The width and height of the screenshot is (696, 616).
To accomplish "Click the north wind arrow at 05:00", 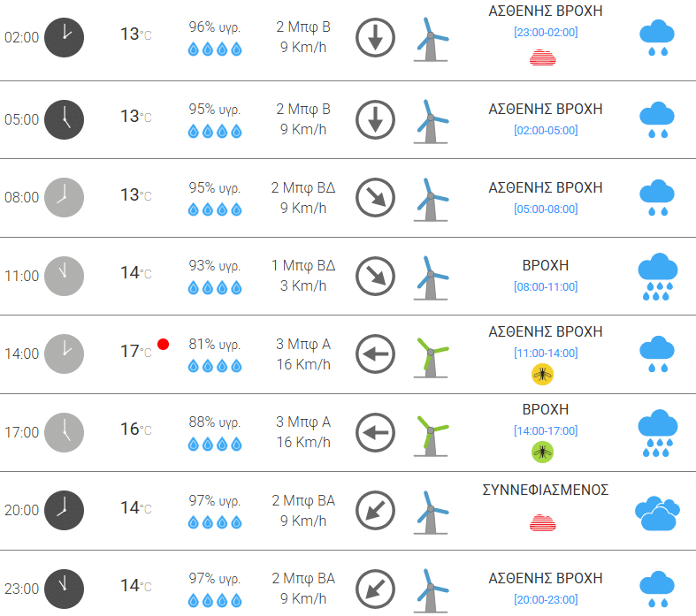I will pyautogui.click(x=376, y=119).
